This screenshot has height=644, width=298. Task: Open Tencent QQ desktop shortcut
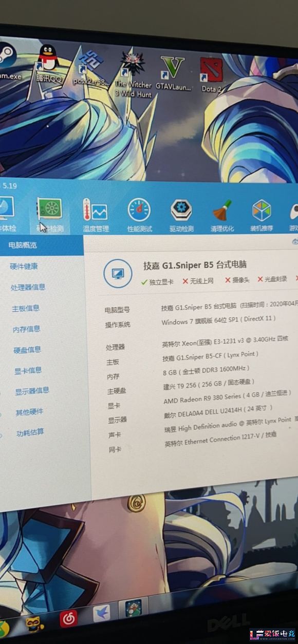click(49, 64)
